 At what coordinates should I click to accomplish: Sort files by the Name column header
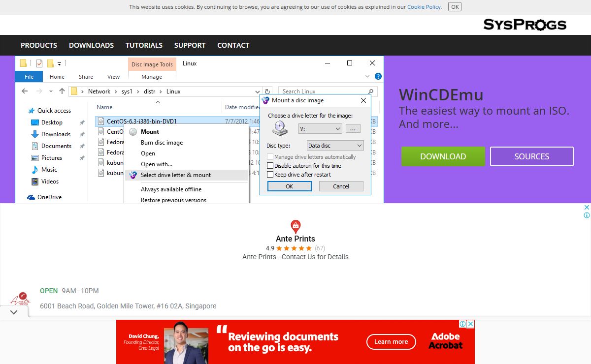pyautogui.click(x=104, y=107)
